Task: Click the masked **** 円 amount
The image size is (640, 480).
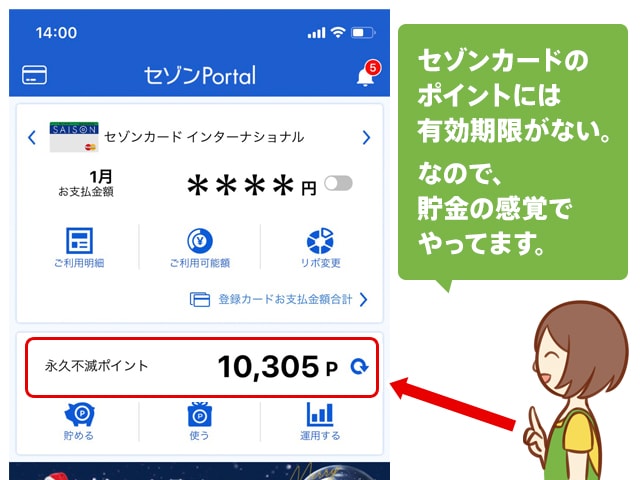Action: (252, 186)
